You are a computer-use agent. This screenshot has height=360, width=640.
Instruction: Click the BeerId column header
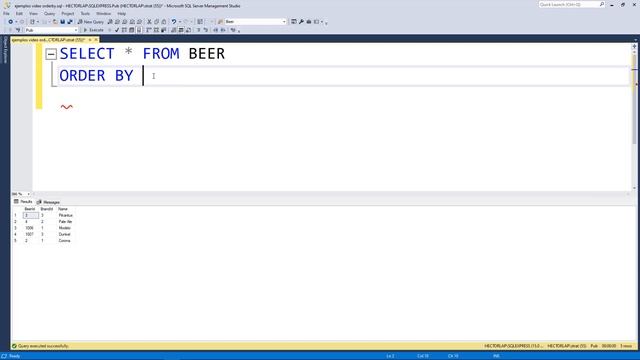tap(30, 209)
